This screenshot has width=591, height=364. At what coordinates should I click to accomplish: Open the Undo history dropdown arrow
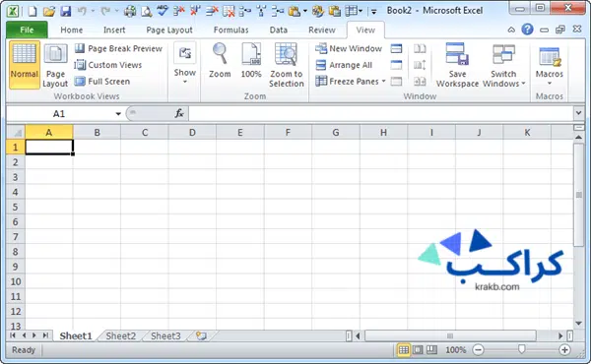point(93,11)
